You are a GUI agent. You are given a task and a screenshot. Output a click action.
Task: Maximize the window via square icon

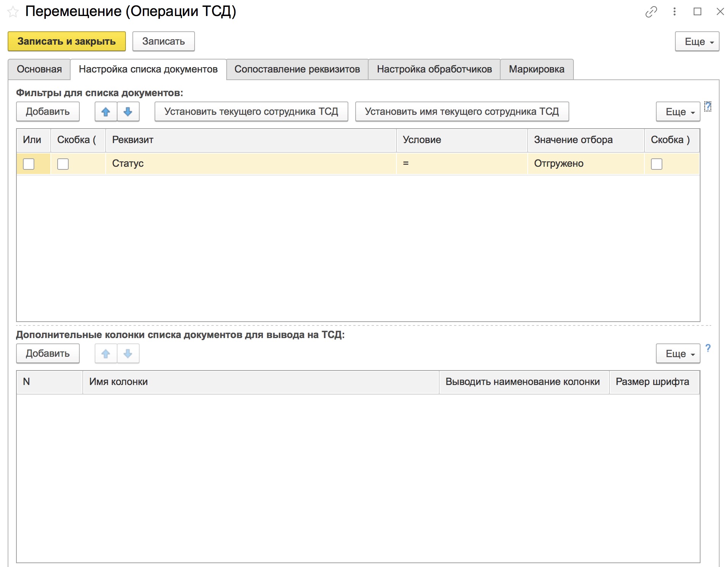(x=697, y=12)
